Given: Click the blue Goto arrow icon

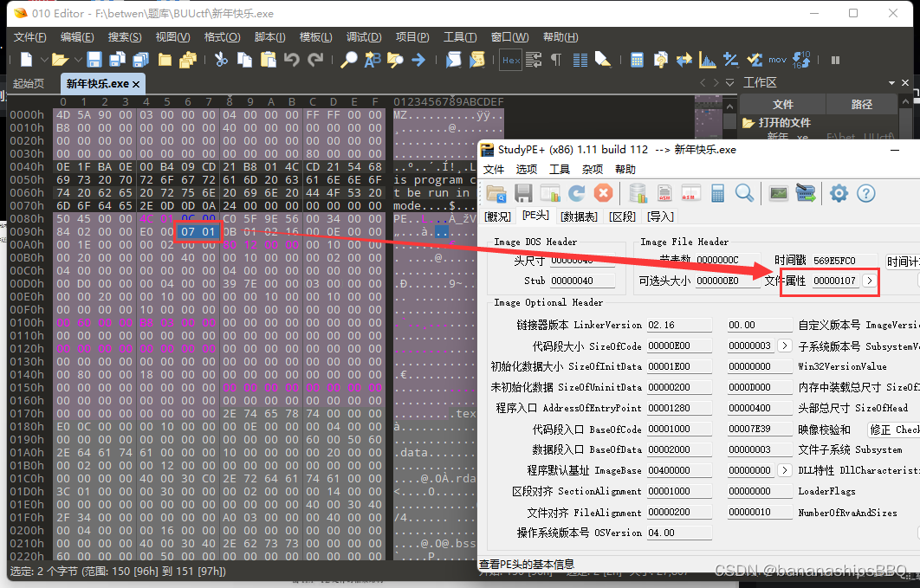Looking at the screenshot, I should pos(418,59).
